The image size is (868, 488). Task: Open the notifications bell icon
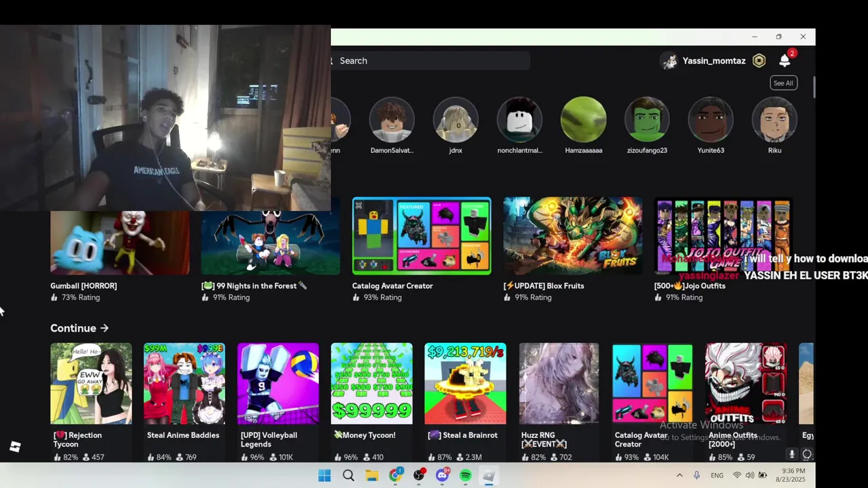click(785, 61)
